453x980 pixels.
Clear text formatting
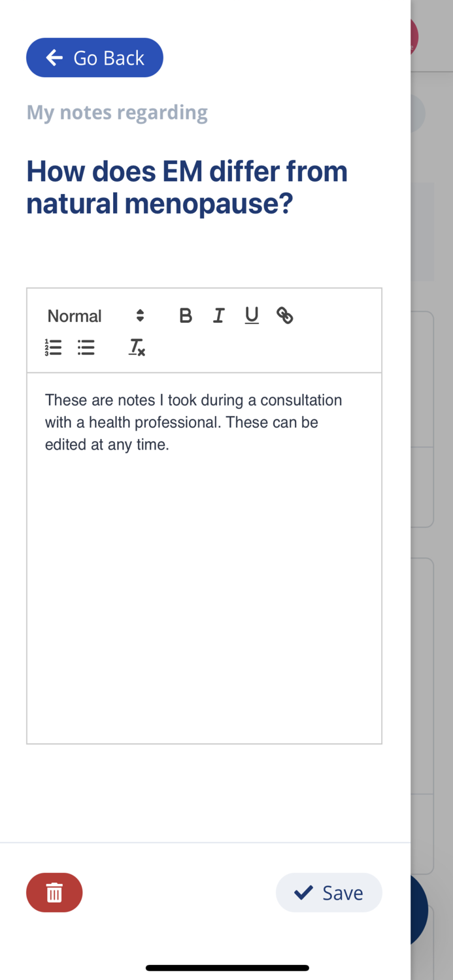tap(137, 348)
